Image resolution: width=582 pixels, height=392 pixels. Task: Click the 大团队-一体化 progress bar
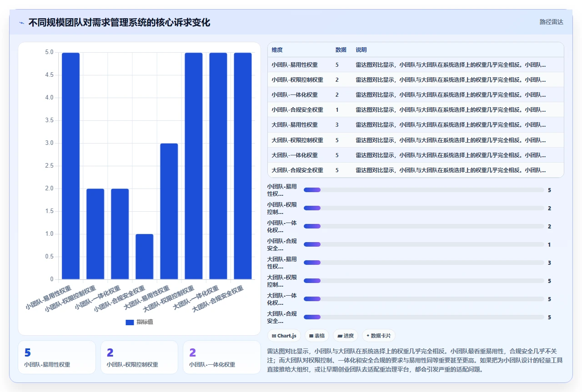[424, 299]
